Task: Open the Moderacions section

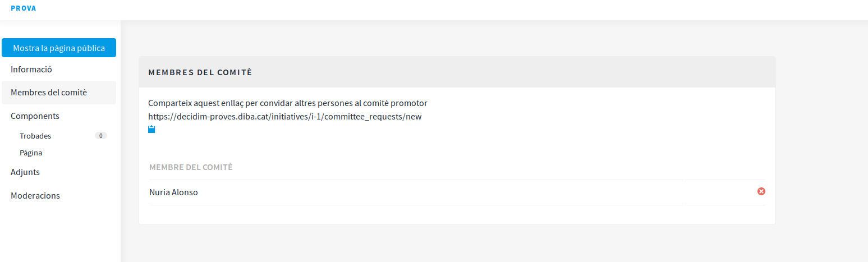Action: coord(35,196)
